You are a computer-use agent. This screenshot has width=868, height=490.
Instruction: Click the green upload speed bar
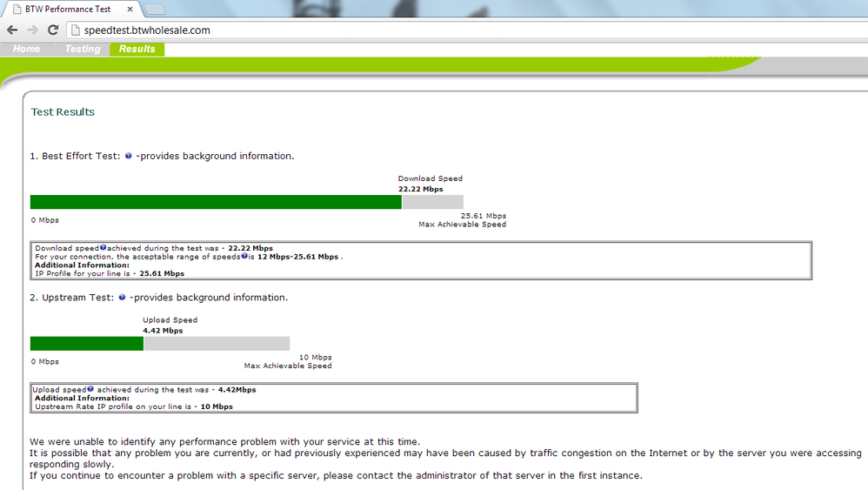tap(87, 343)
